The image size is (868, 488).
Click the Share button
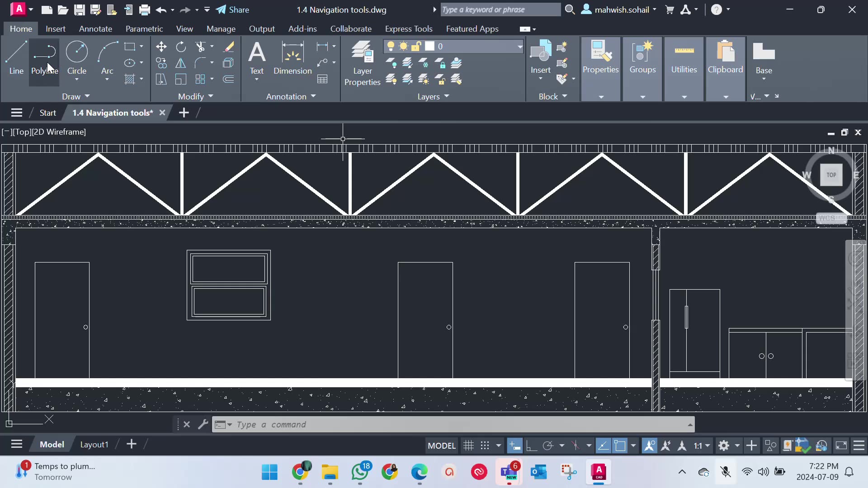[233, 9]
